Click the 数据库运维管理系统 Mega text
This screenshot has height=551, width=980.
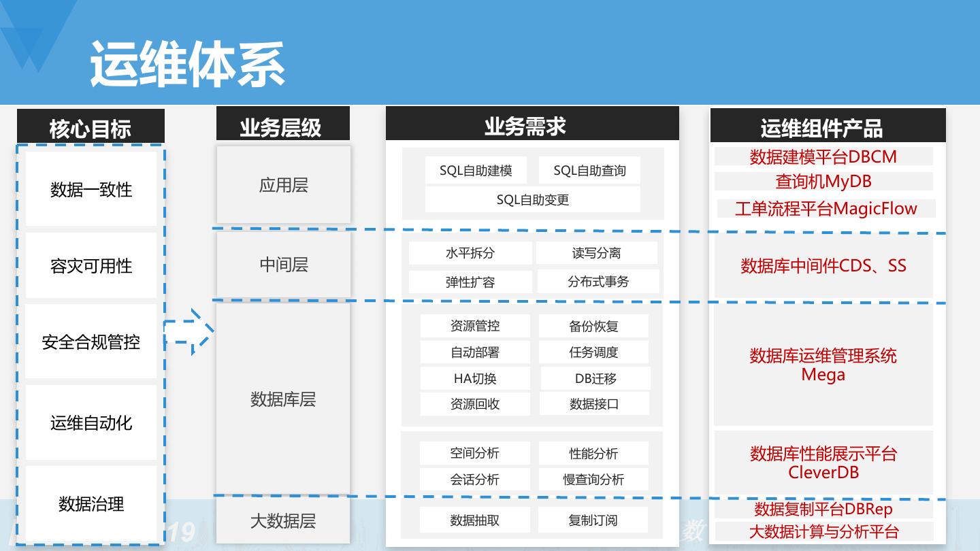tap(823, 365)
